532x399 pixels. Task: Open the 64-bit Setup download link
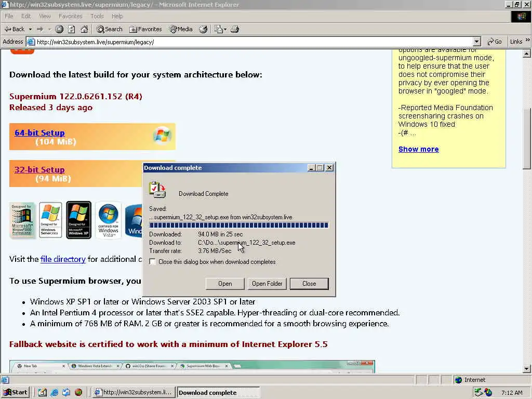click(39, 132)
